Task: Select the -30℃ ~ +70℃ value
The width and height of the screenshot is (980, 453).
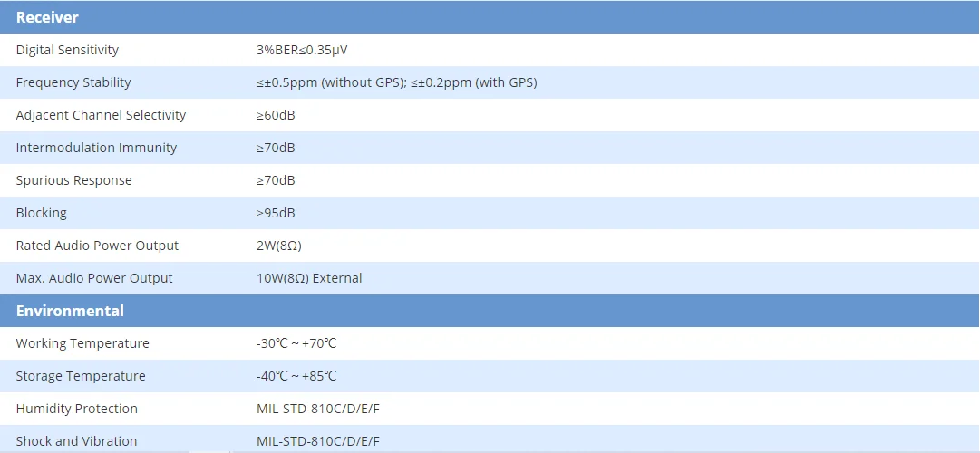Action: pyautogui.click(x=296, y=343)
